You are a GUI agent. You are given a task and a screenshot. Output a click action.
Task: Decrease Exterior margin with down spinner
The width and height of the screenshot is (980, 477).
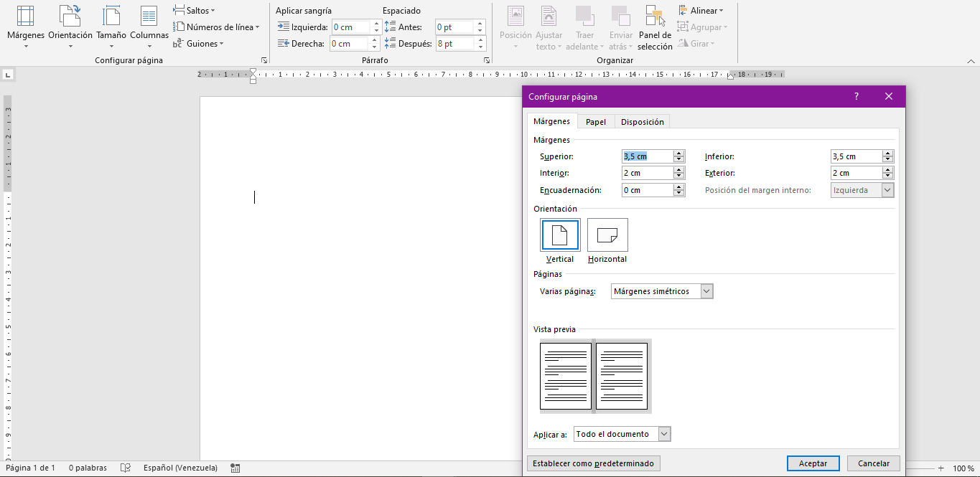click(x=888, y=176)
